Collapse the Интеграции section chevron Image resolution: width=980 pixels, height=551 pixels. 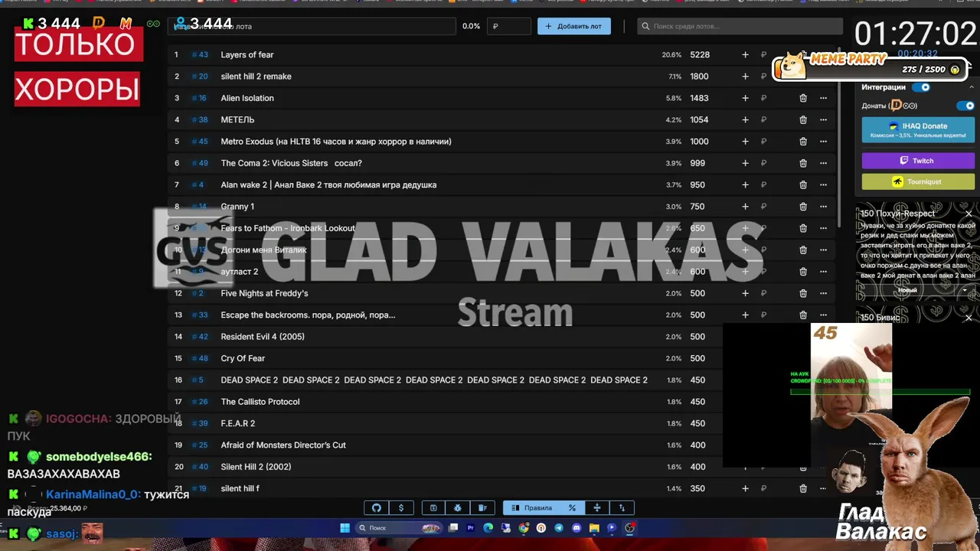(972, 87)
